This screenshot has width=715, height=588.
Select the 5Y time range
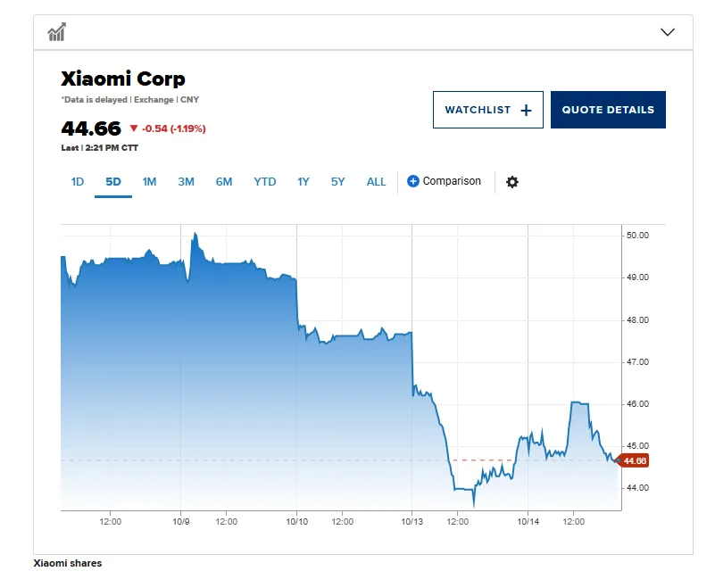[x=337, y=182]
